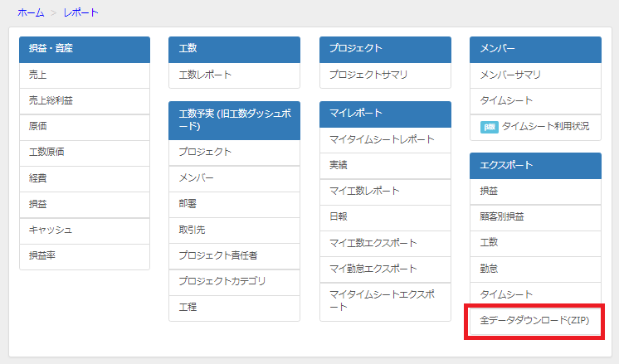Open the プロジェクト責任者 report
Viewport: 619px width, 364px height.
coord(218,255)
